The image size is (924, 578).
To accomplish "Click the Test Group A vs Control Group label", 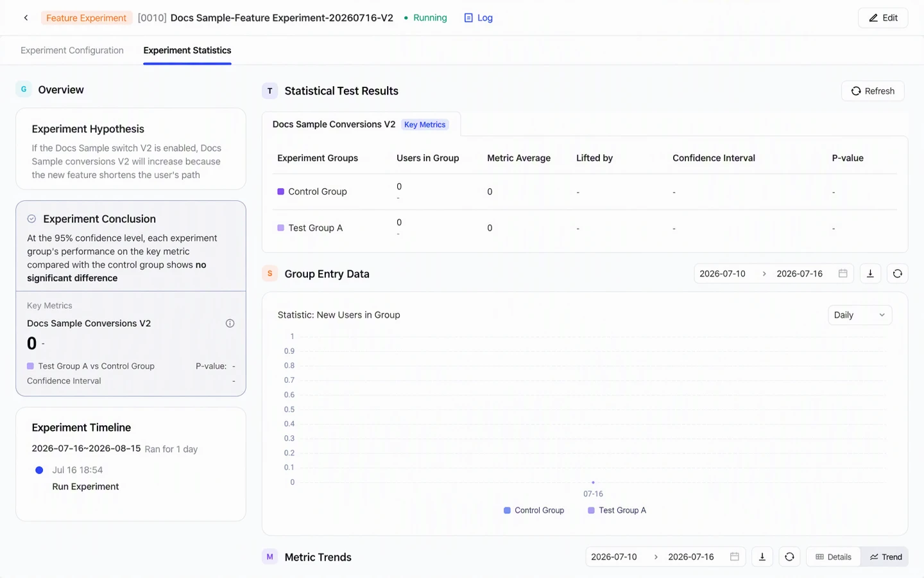I will 96,366.
